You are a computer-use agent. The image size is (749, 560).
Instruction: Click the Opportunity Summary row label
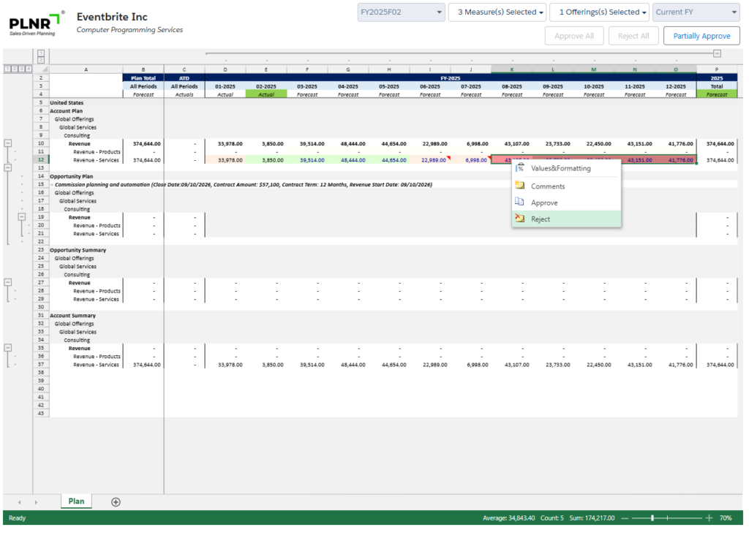[78, 250]
